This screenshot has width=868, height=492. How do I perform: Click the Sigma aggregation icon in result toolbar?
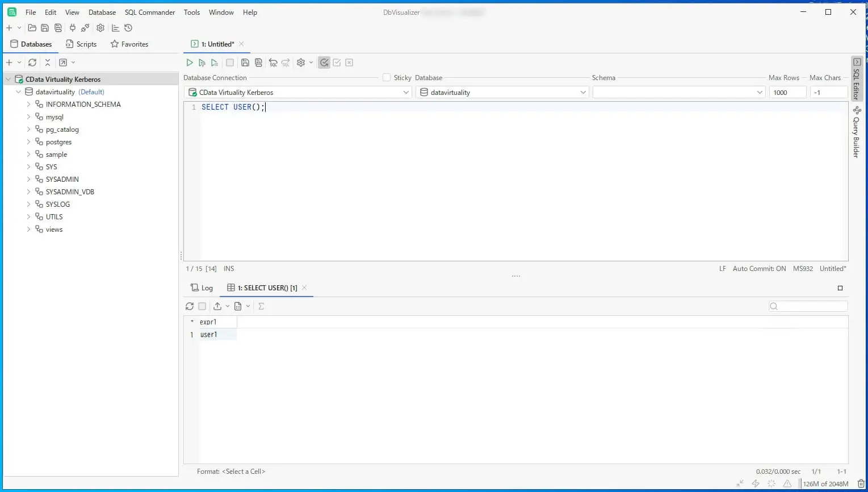261,306
